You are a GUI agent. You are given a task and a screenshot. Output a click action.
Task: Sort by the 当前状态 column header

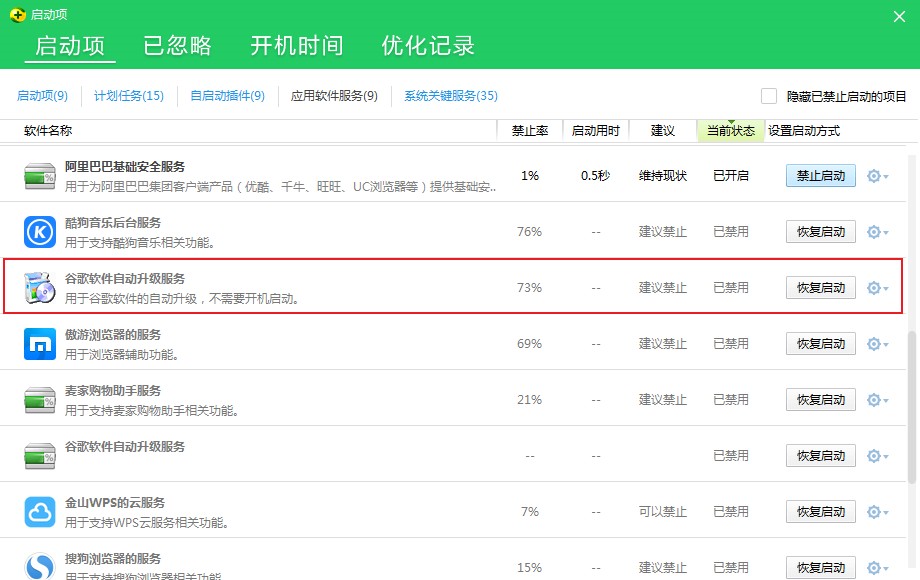click(730, 131)
